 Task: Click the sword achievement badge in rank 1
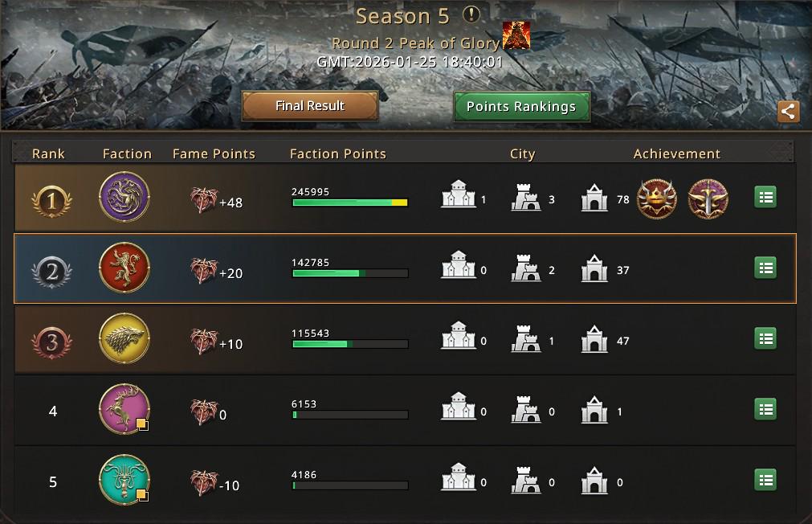[708, 199]
